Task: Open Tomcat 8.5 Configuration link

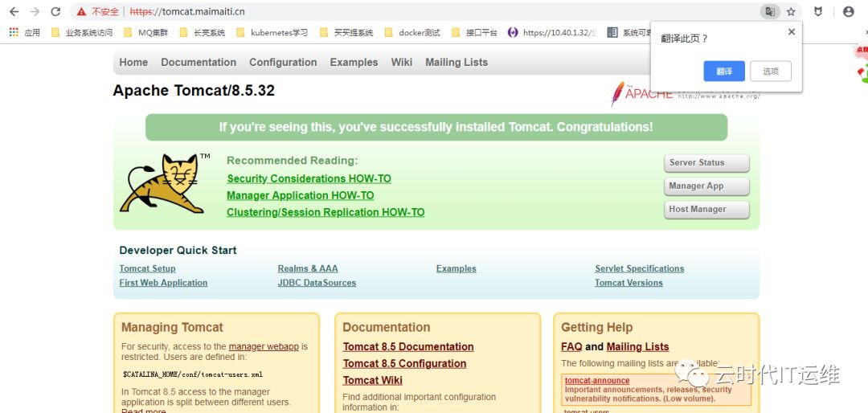Action: click(404, 364)
